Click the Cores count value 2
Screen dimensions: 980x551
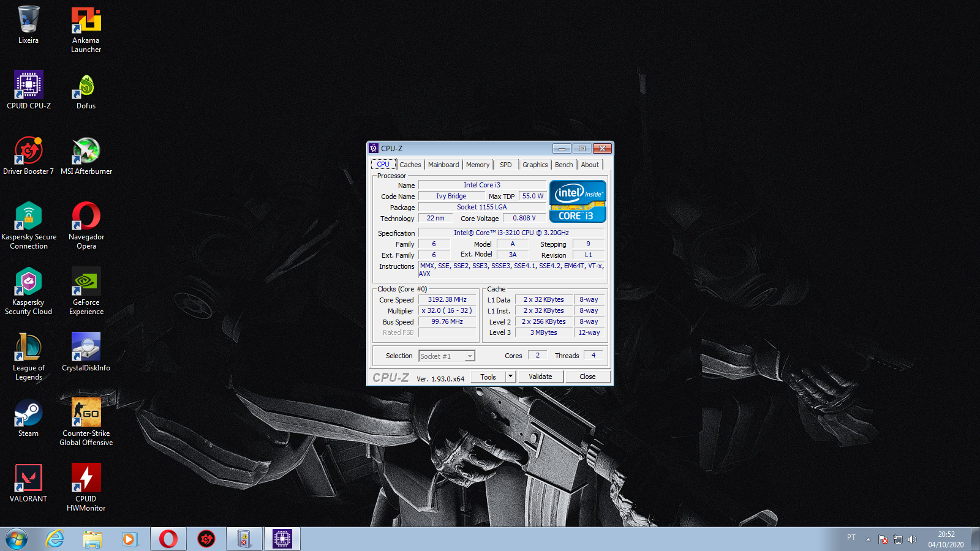[x=538, y=355]
